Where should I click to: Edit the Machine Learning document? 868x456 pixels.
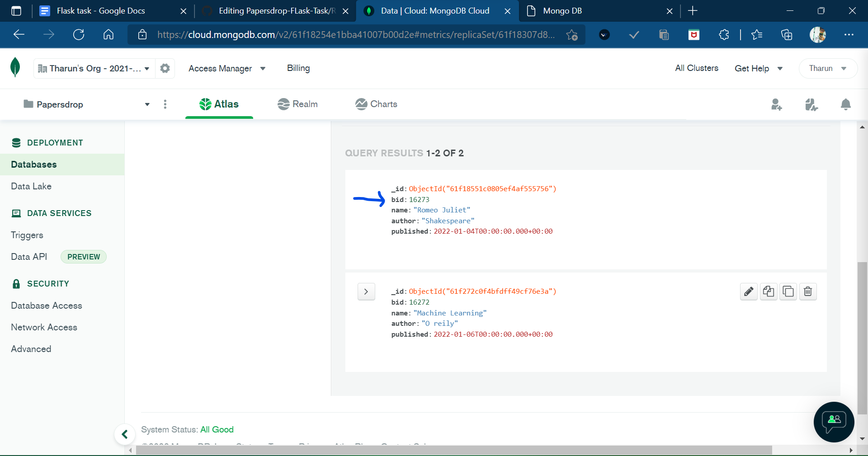(x=748, y=291)
